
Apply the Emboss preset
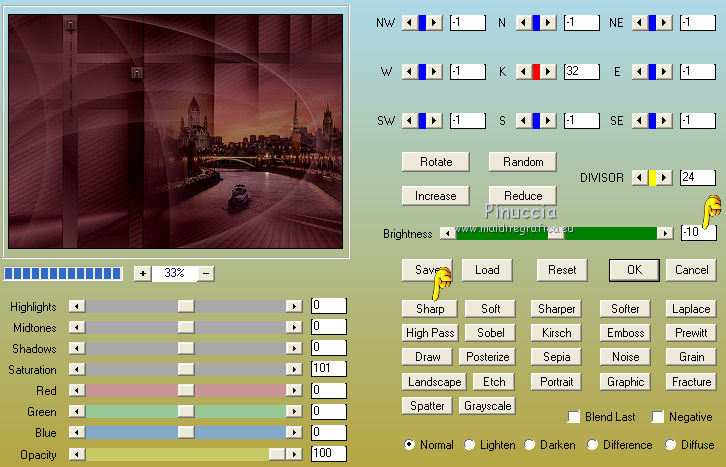(x=625, y=333)
